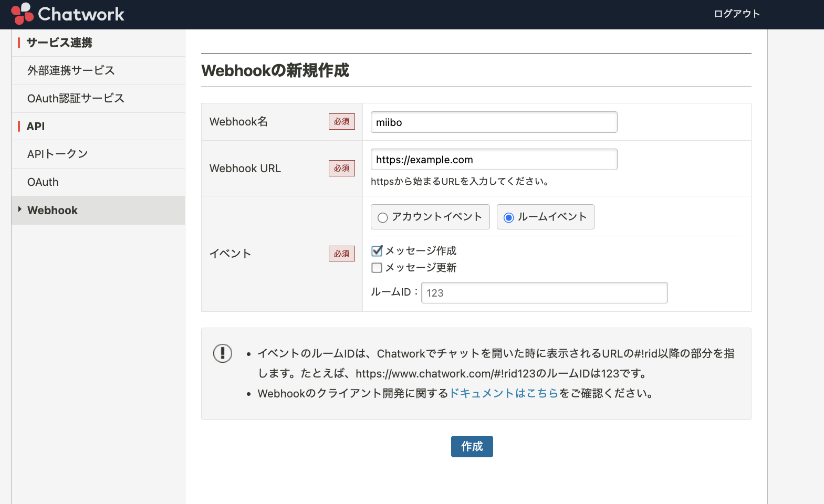Click the Webhookの新規作成 page title
Image resolution: width=824 pixels, height=504 pixels.
pyautogui.click(x=275, y=70)
